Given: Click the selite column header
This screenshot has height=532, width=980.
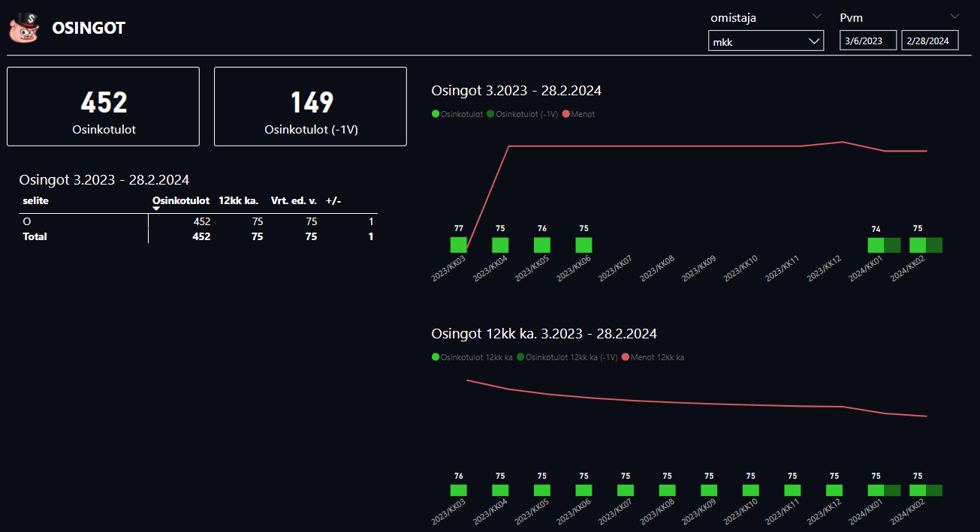Looking at the screenshot, I should tap(36, 200).
